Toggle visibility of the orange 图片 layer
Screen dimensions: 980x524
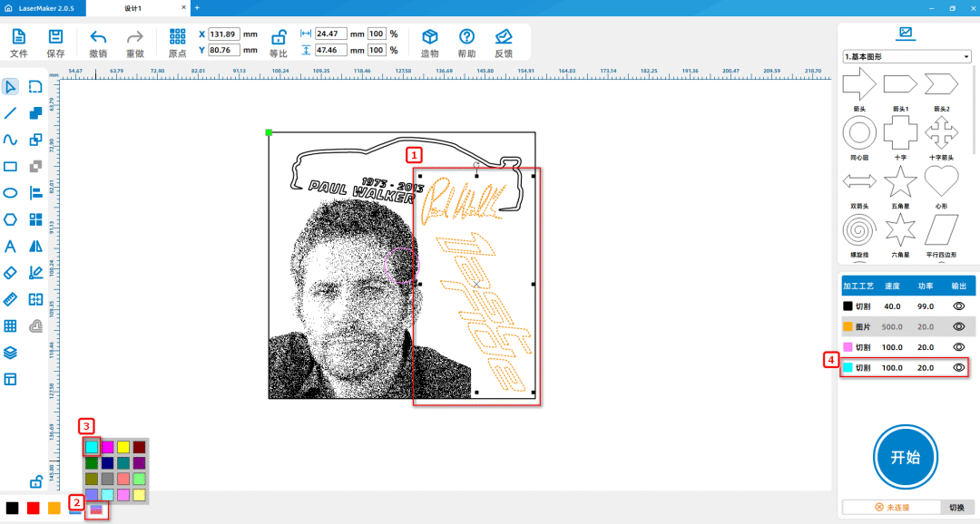[x=957, y=326]
